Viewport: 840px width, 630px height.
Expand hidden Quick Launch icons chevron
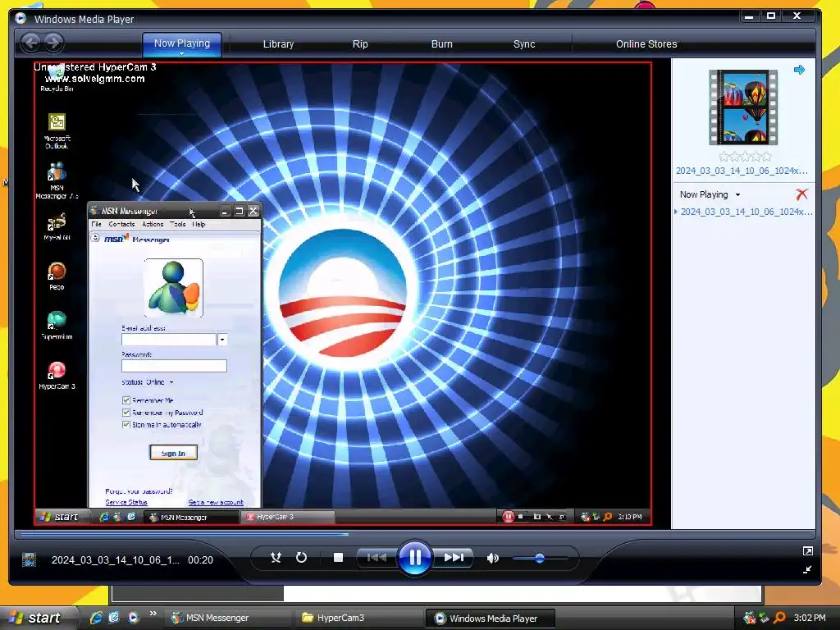pos(153,614)
